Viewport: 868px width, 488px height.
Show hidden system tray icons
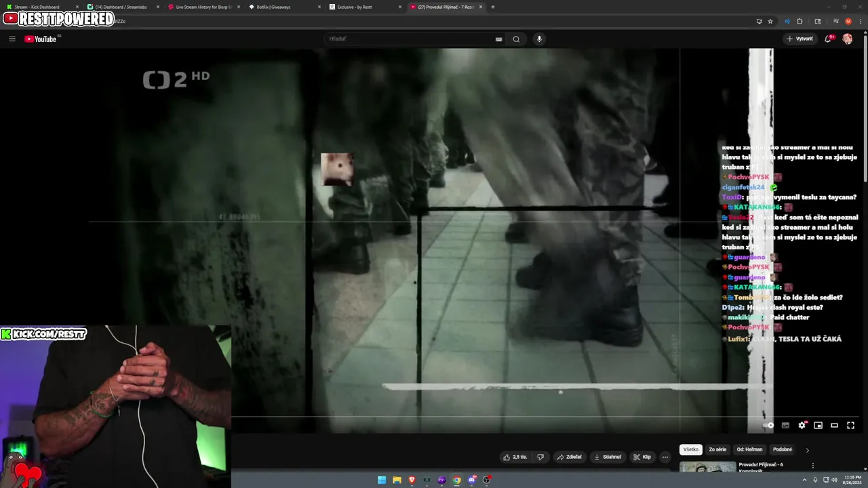point(804,480)
